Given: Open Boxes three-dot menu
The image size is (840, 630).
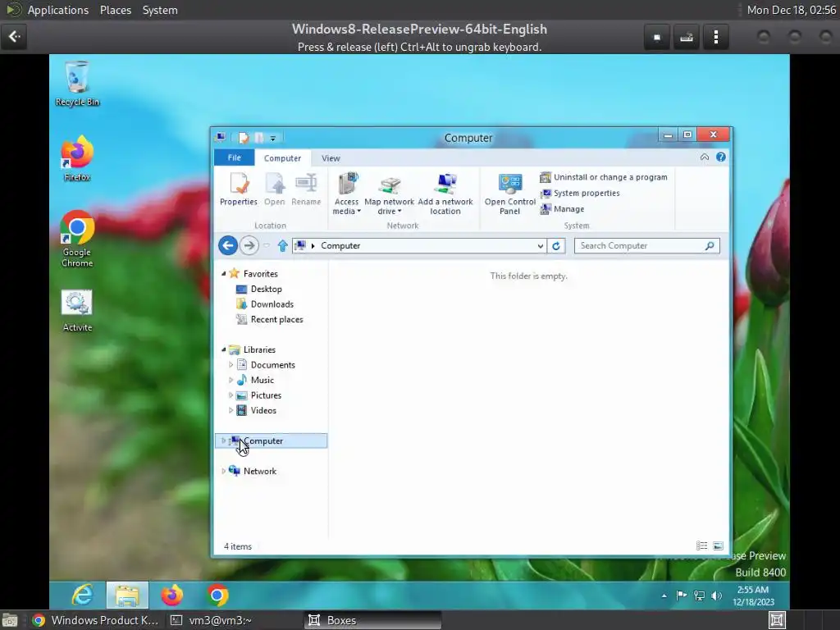Looking at the screenshot, I should (715, 37).
